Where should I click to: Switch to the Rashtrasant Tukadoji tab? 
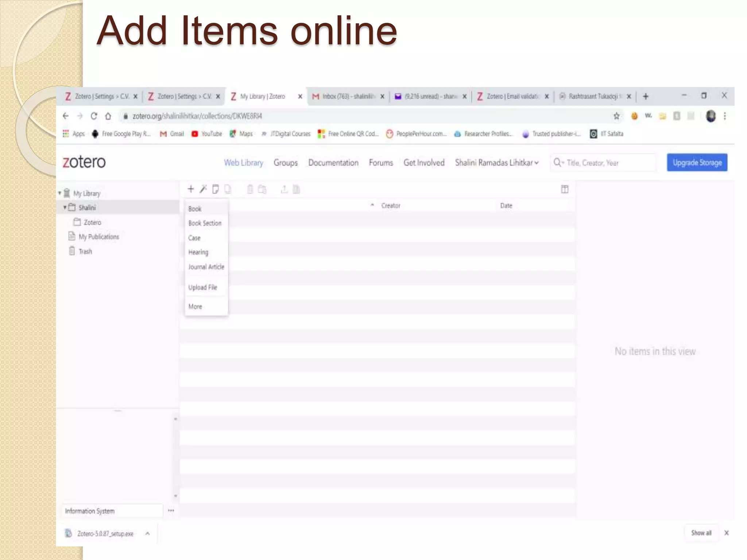[x=595, y=96]
